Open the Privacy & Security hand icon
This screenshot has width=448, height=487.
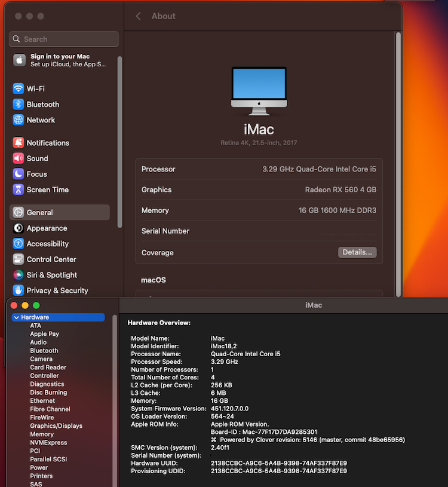tap(19, 290)
